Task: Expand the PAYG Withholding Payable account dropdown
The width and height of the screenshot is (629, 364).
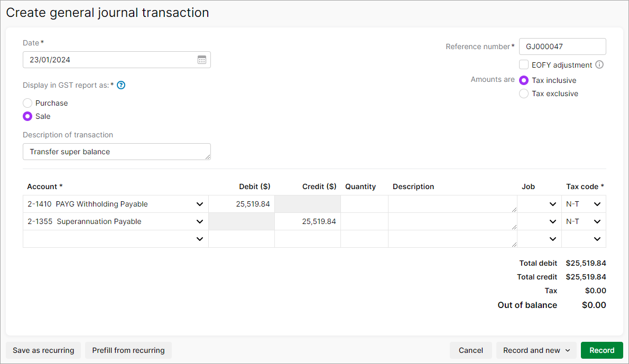Action: click(200, 204)
